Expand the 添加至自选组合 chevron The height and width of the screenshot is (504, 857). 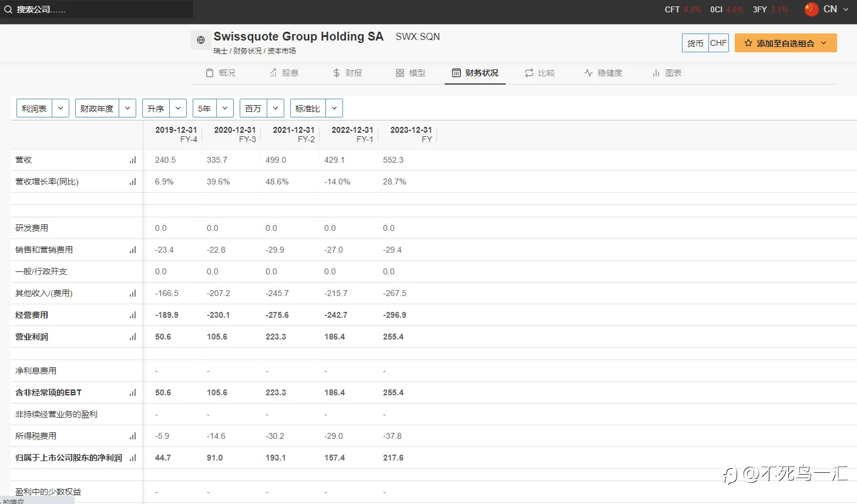(x=824, y=43)
